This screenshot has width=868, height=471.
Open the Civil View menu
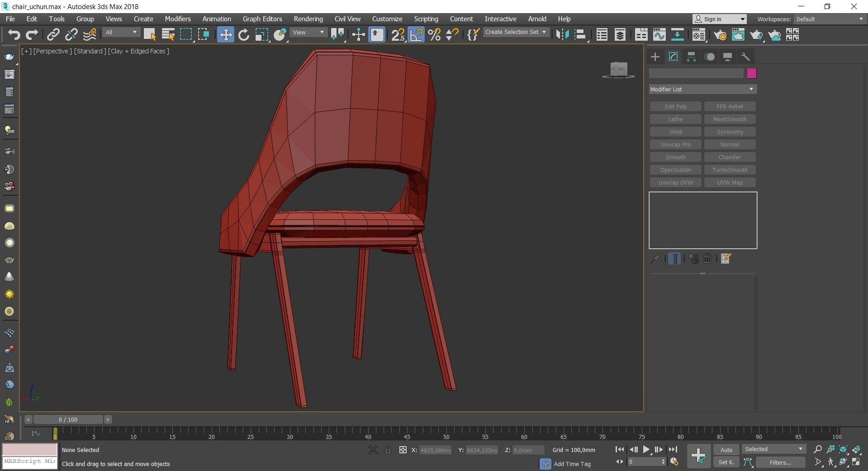click(x=347, y=19)
